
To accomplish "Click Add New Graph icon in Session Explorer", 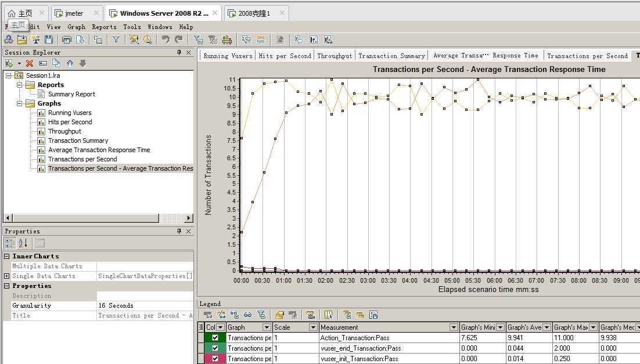I will point(9,63).
